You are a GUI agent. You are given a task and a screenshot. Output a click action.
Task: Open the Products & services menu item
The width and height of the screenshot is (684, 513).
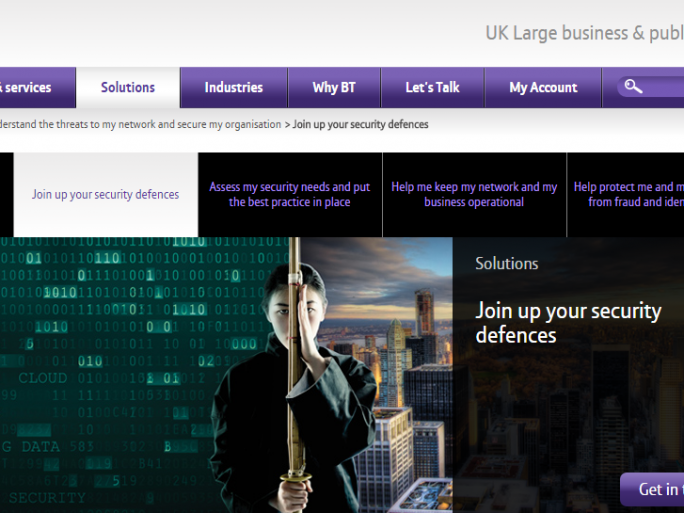(x=38, y=87)
